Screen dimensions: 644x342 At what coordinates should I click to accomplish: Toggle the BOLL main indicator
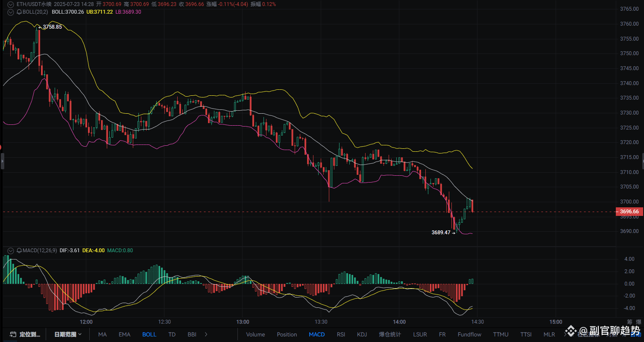149,334
